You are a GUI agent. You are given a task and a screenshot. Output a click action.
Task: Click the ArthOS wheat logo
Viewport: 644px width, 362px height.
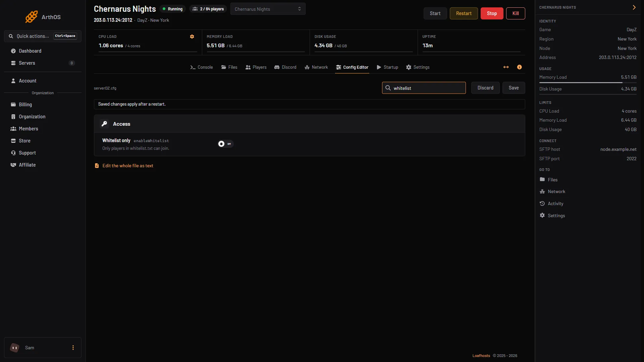click(32, 17)
